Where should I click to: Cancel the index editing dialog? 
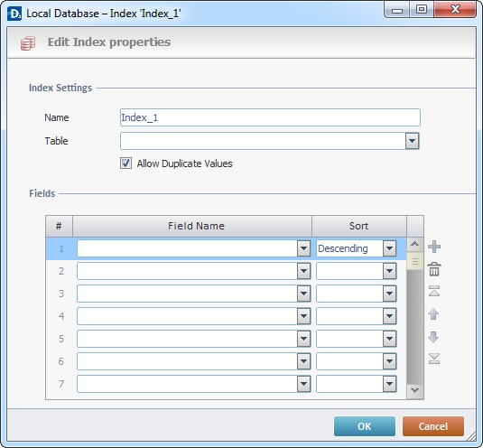tap(432, 426)
